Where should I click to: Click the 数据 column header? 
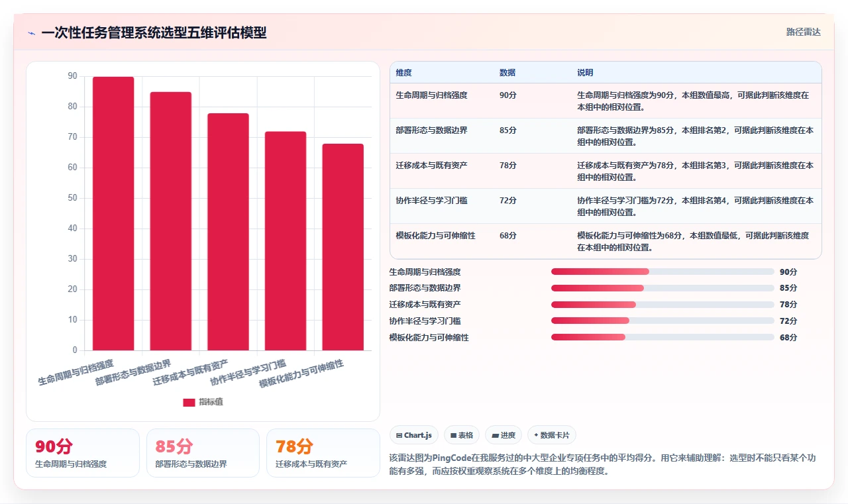(533, 72)
